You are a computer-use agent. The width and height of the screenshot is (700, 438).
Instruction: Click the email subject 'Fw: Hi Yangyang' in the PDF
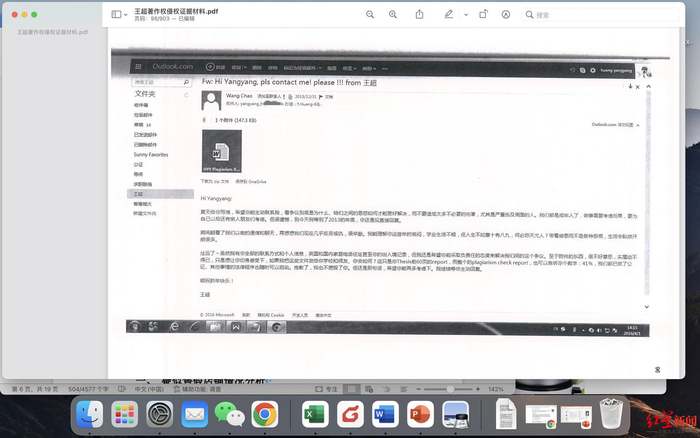[x=289, y=83]
